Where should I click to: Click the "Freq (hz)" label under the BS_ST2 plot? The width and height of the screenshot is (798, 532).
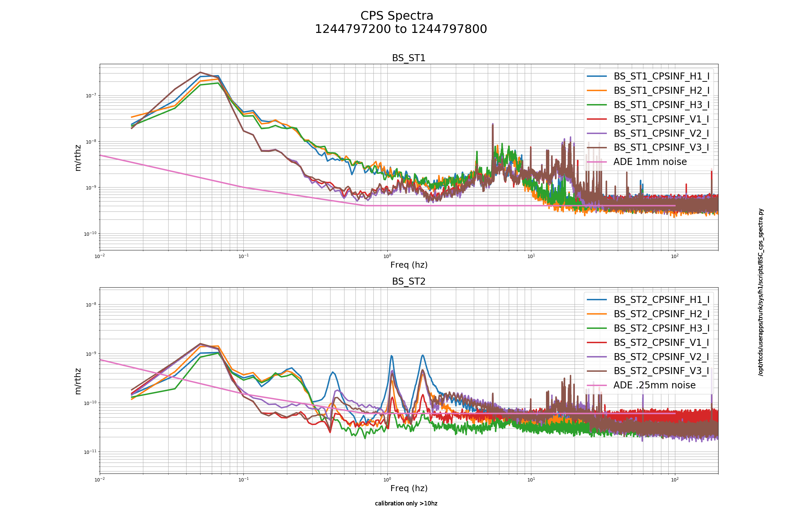[409, 488]
